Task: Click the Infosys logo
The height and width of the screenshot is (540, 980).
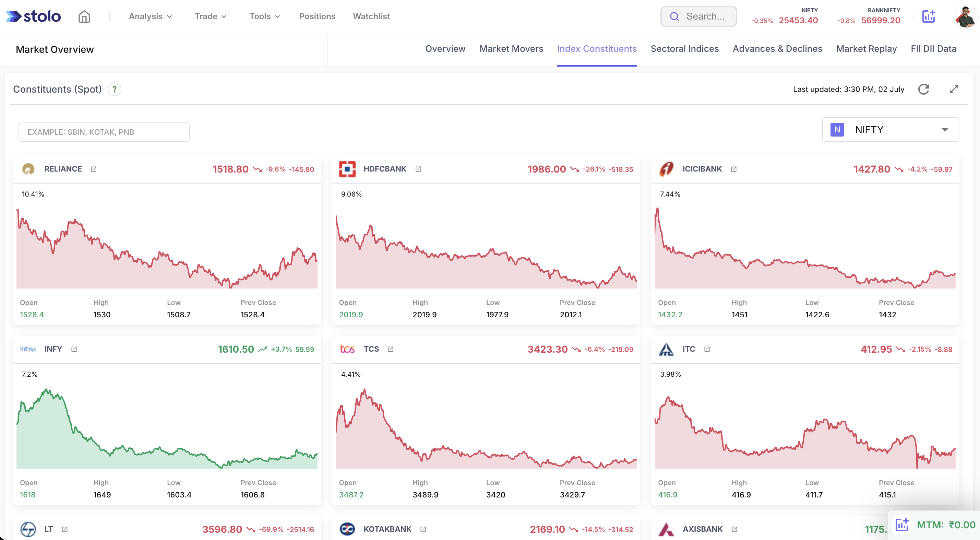Action: tap(28, 349)
